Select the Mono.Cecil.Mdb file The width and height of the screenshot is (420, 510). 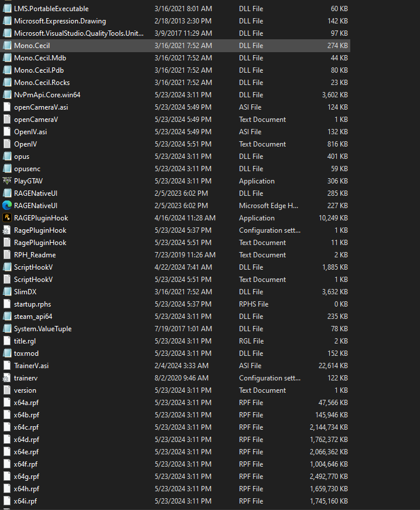(40, 58)
